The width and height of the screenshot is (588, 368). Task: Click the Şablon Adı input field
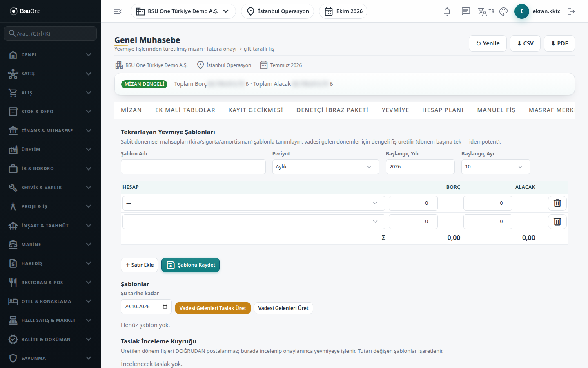point(193,167)
